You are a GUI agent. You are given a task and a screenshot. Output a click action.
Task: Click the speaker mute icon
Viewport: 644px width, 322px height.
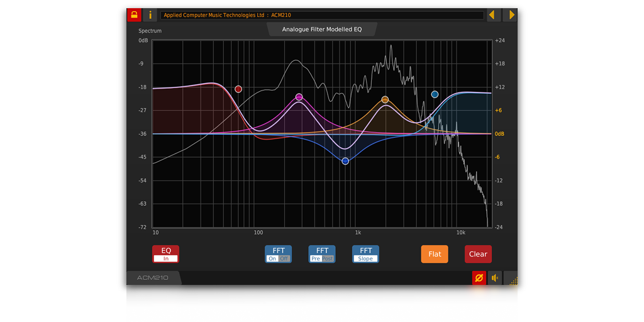point(495,278)
